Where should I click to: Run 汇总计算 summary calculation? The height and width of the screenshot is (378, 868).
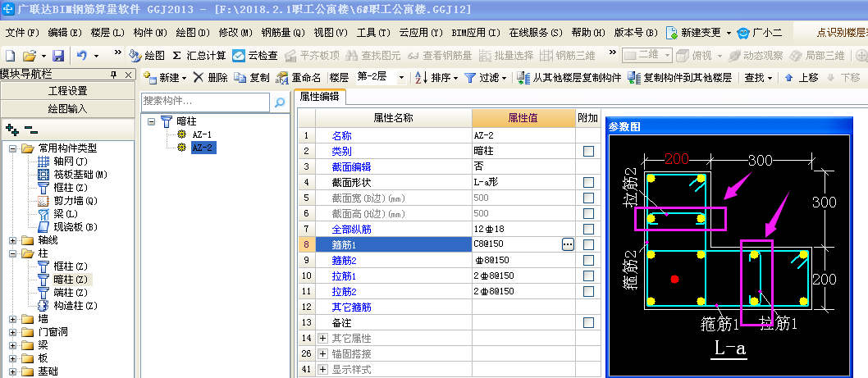[199, 55]
